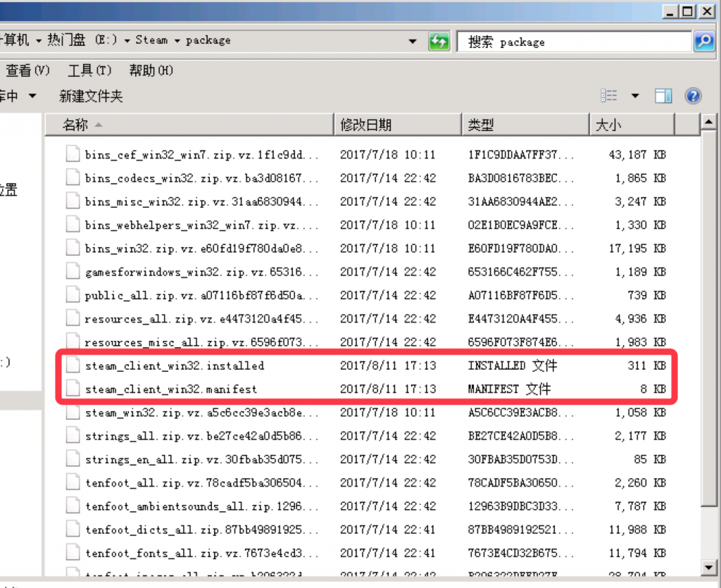Select file icon of strings_all.zip
Screen dimensions: 721x588
pos(73,435)
